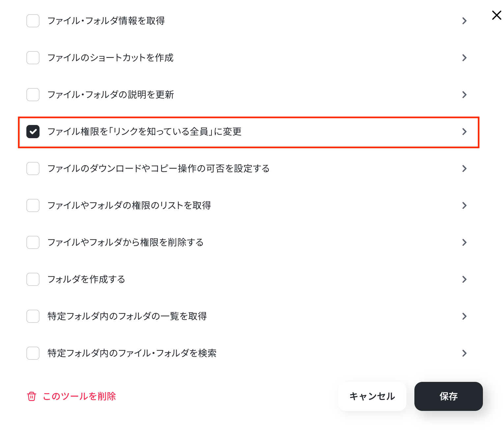Click the 保存 button
The width and height of the screenshot is (504, 432).
click(x=449, y=396)
